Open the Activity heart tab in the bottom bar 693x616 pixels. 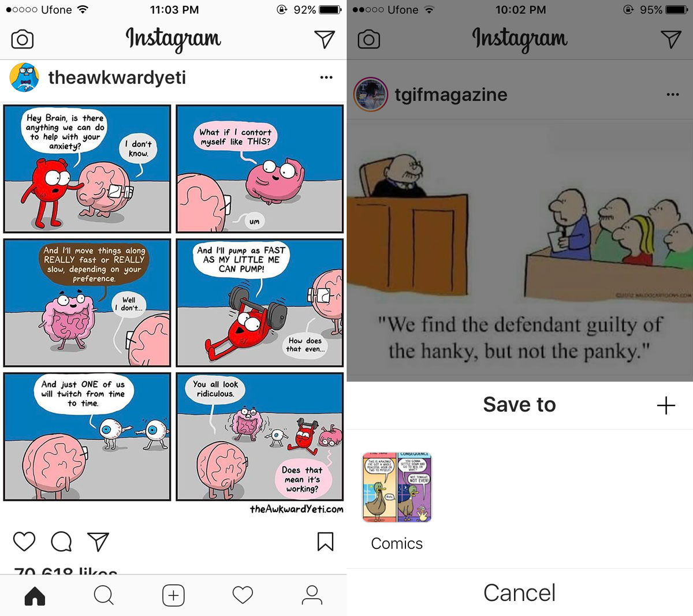243,595
